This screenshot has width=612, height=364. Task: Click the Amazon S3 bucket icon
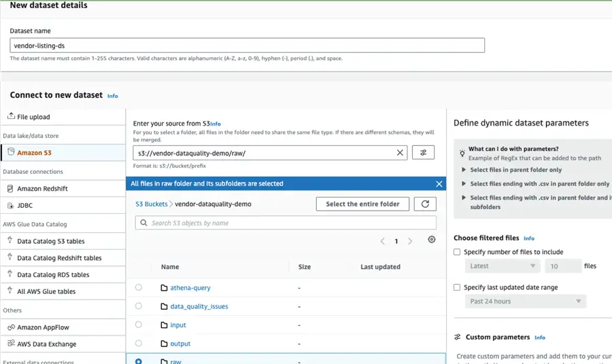point(11,151)
